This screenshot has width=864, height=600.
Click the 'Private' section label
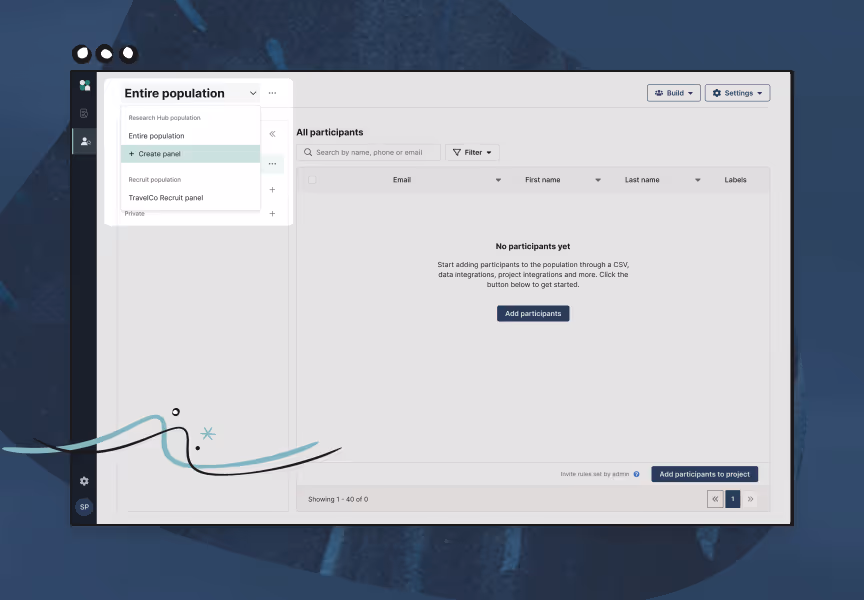pyautogui.click(x=134, y=213)
